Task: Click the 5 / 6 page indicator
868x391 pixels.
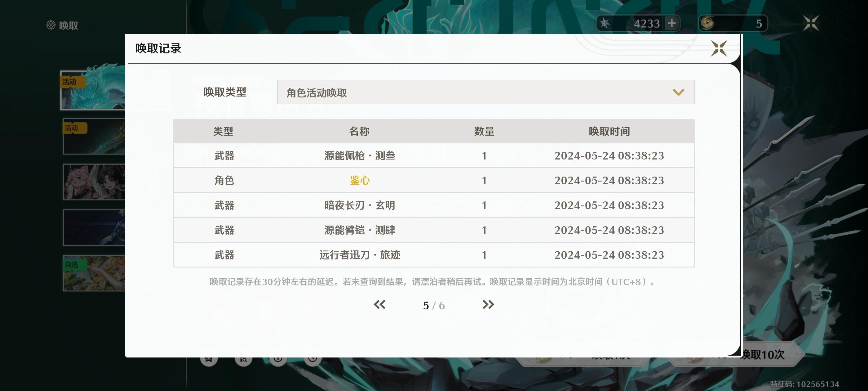Action: [x=434, y=305]
